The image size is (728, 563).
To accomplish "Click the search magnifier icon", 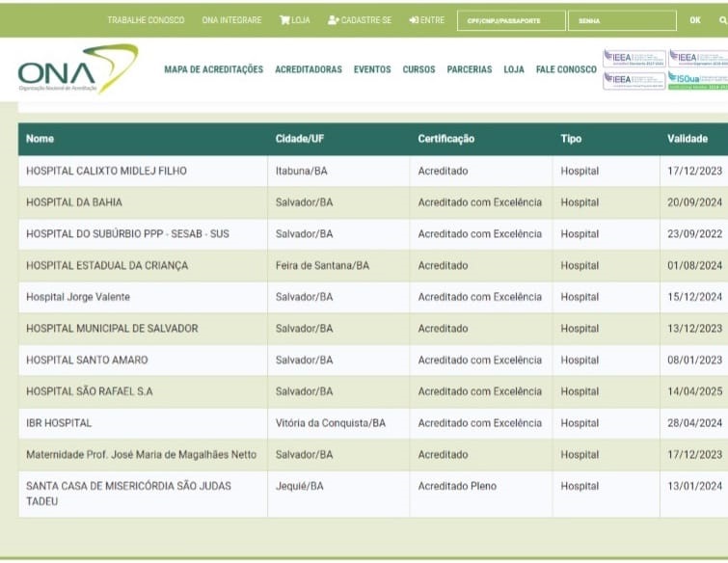I will click(723, 20).
